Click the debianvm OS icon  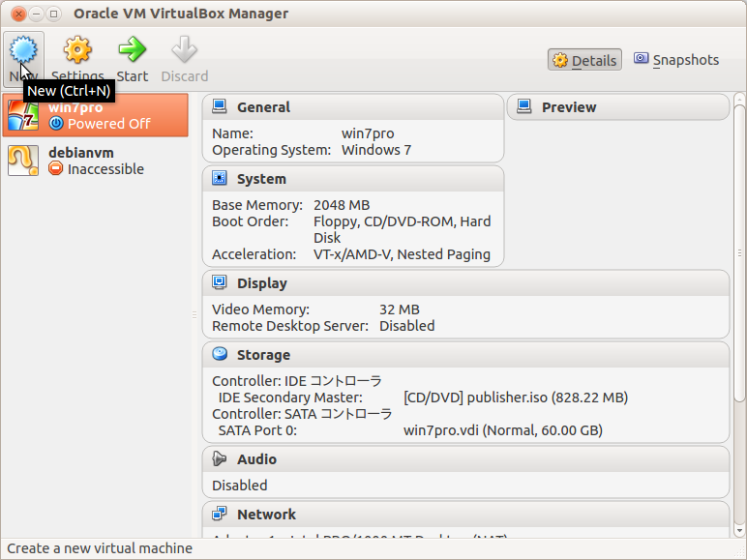click(23, 161)
